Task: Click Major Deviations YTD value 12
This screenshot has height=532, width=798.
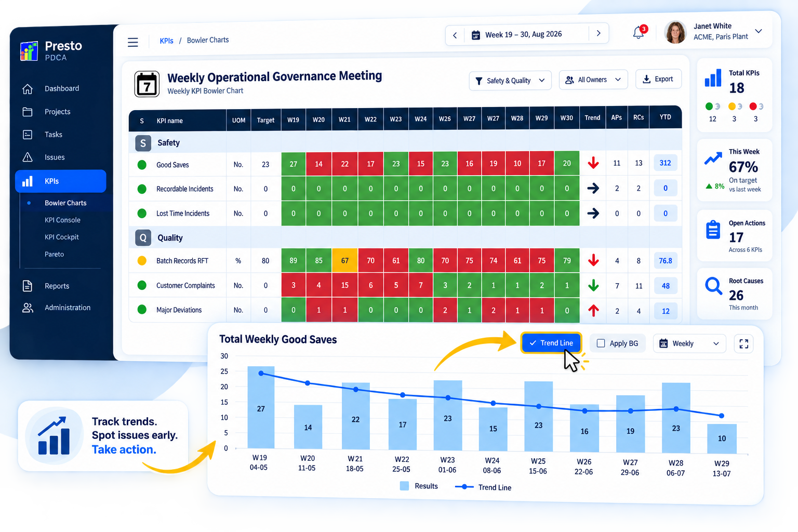Action: pos(665,311)
